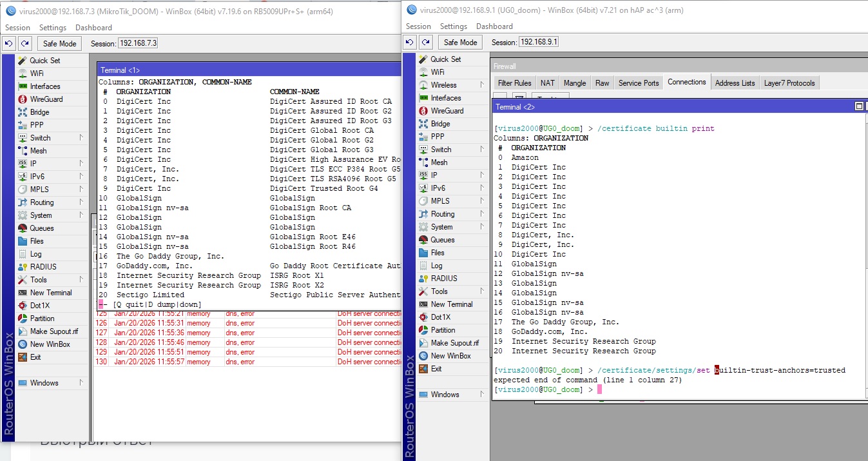Open Partition in MikroTik_DOOM sidebar
Screen dimensions: 868x461
point(42,319)
